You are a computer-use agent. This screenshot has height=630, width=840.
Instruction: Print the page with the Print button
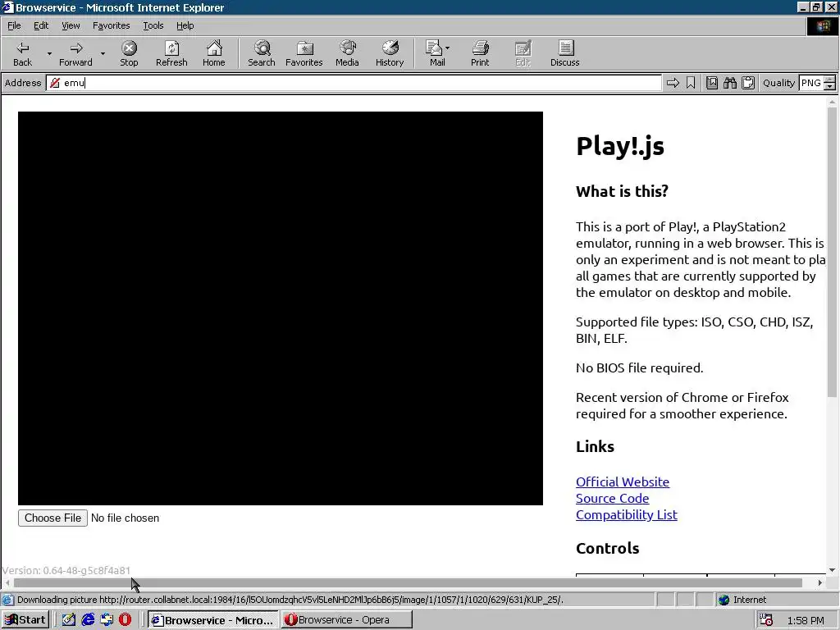[x=480, y=53]
